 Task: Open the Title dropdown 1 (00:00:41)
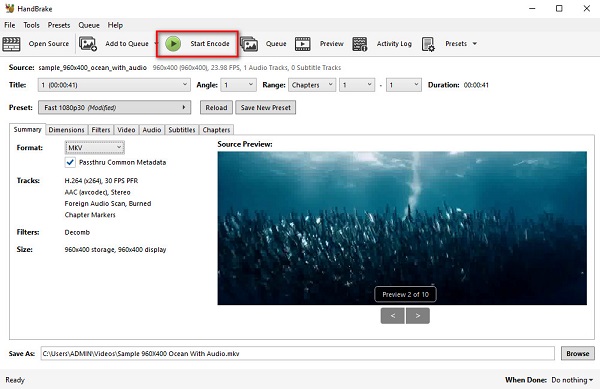[x=114, y=85]
